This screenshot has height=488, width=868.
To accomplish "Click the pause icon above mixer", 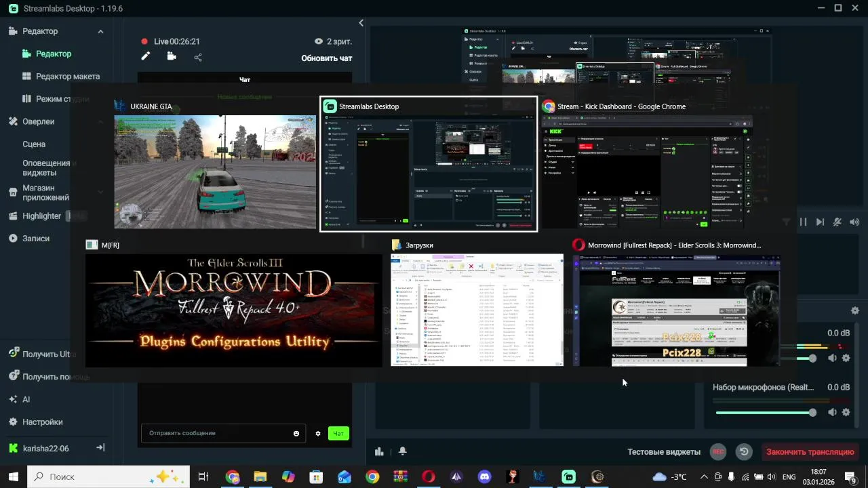I will (804, 222).
